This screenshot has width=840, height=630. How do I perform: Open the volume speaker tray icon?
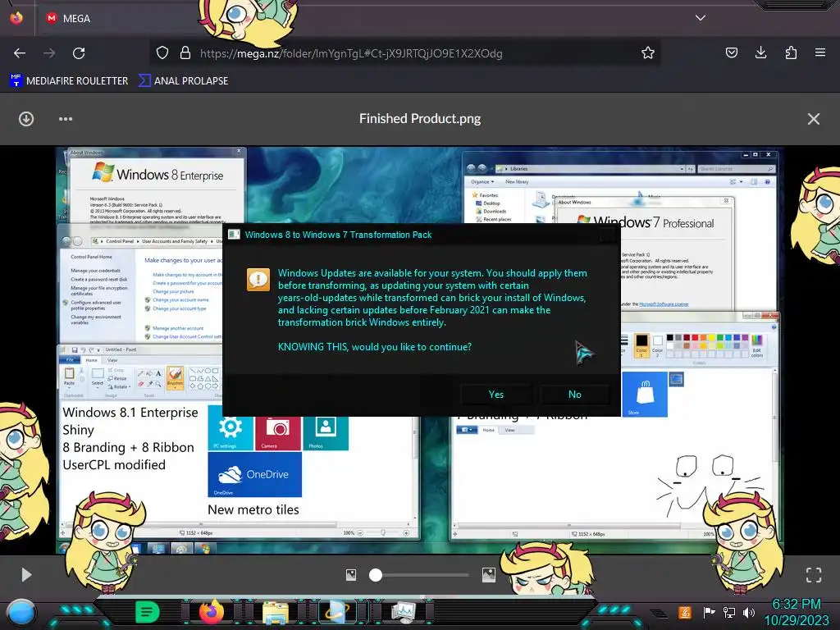[x=749, y=612]
